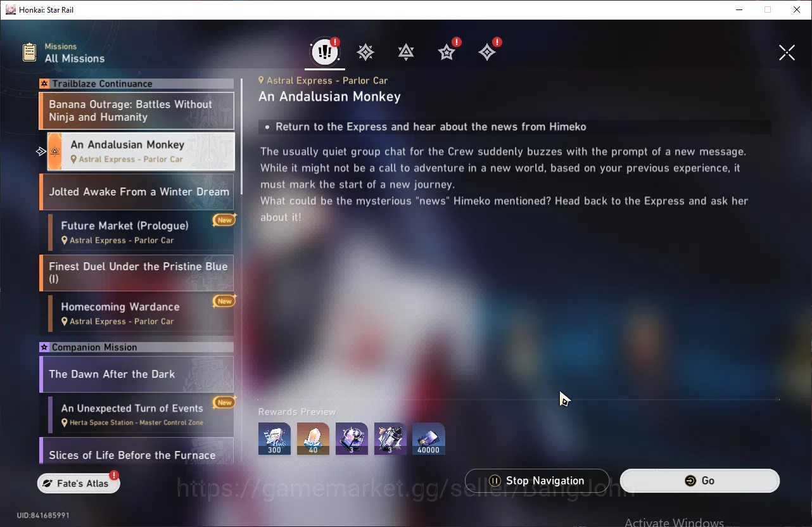Click the Rewards Preview label

[x=297, y=412]
